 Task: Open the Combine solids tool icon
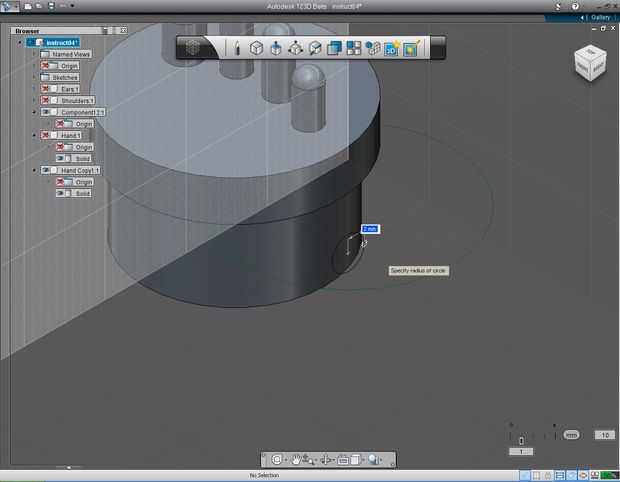coord(334,48)
